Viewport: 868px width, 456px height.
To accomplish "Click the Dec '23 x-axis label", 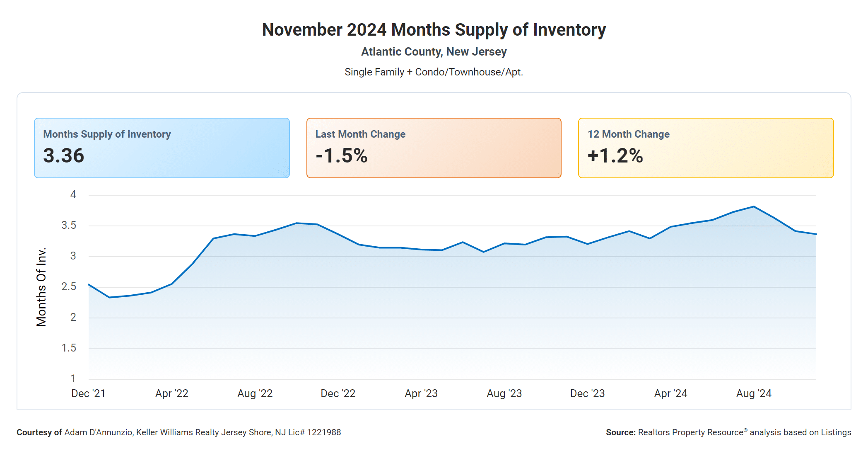I will point(587,393).
